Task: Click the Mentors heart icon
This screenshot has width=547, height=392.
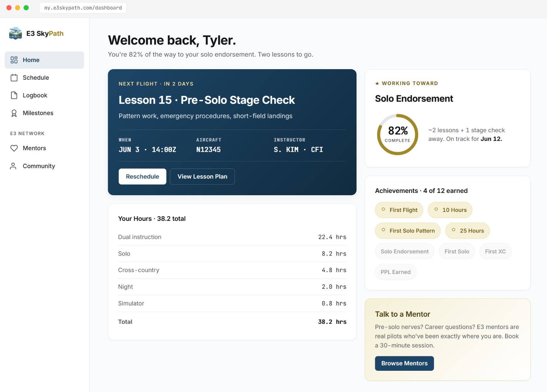Action: (x=14, y=148)
